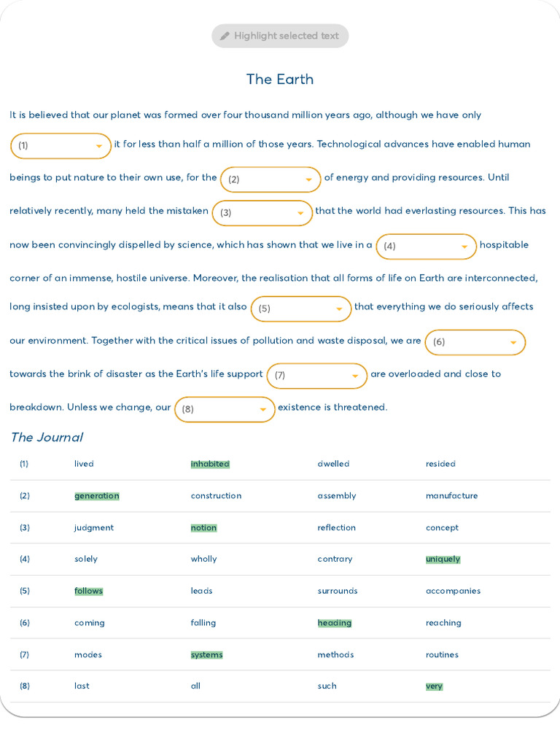Open the gap (6) dropdown
This screenshot has height=747, width=560.
[x=475, y=342]
